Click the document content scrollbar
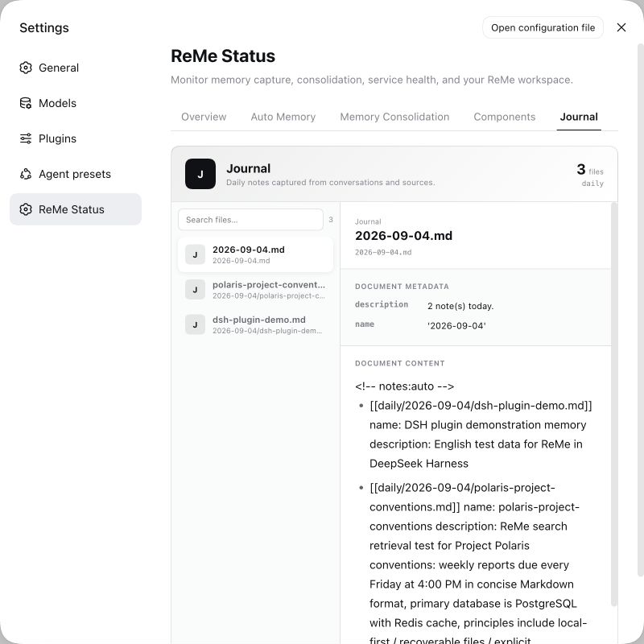The width and height of the screenshot is (644, 644). (x=614, y=404)
